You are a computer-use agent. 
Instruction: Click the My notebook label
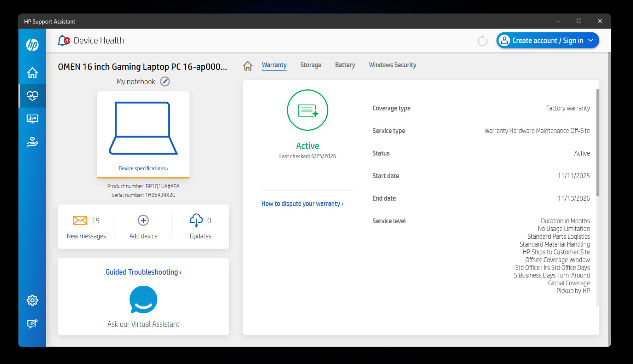(136, 82)
